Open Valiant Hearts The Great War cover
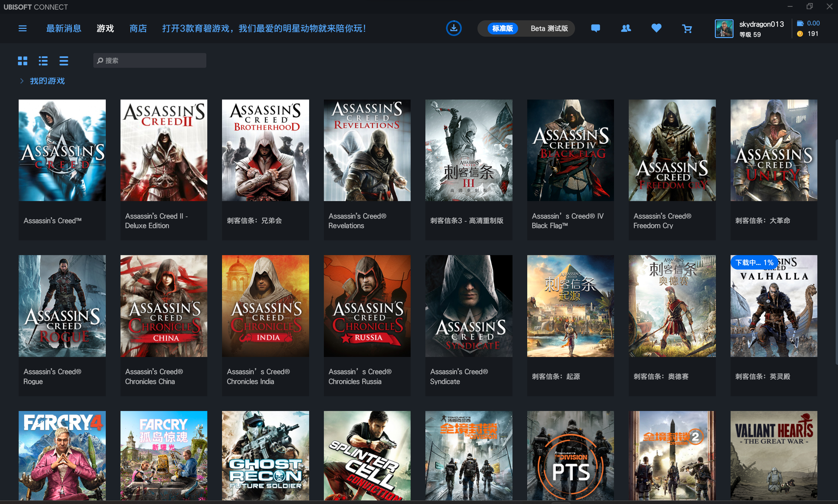The height and width of the screenshot is (504, 838). coord(774,456)
